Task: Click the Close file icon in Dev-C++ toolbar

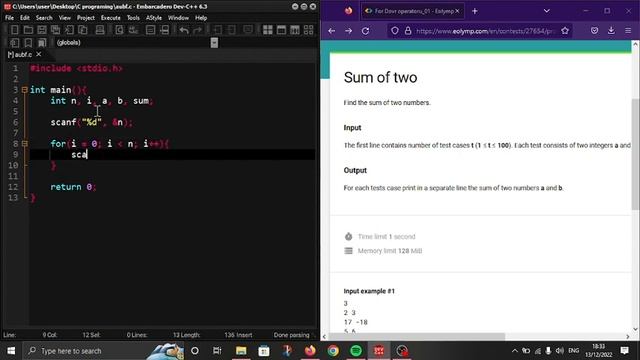Action: pyautogui.click(x=69, y=30)
